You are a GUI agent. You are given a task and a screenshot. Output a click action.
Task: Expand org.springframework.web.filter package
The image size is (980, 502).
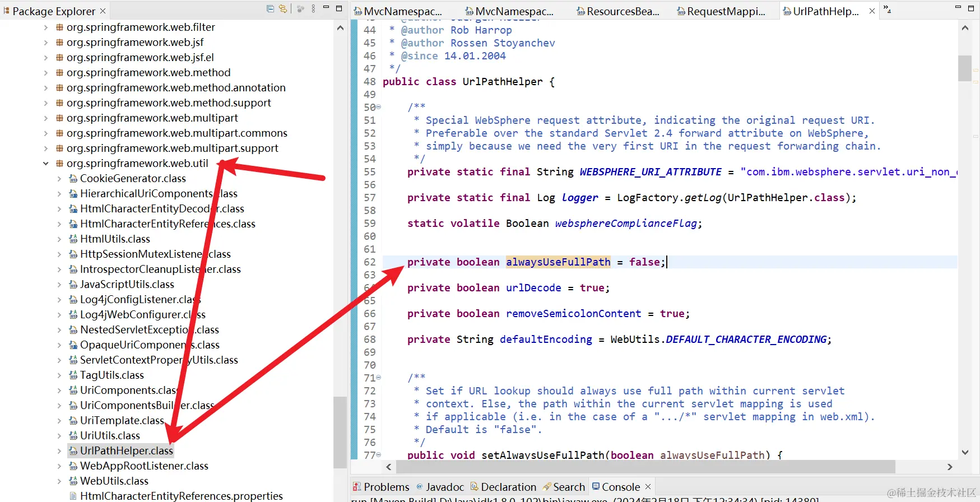(46, 27)
